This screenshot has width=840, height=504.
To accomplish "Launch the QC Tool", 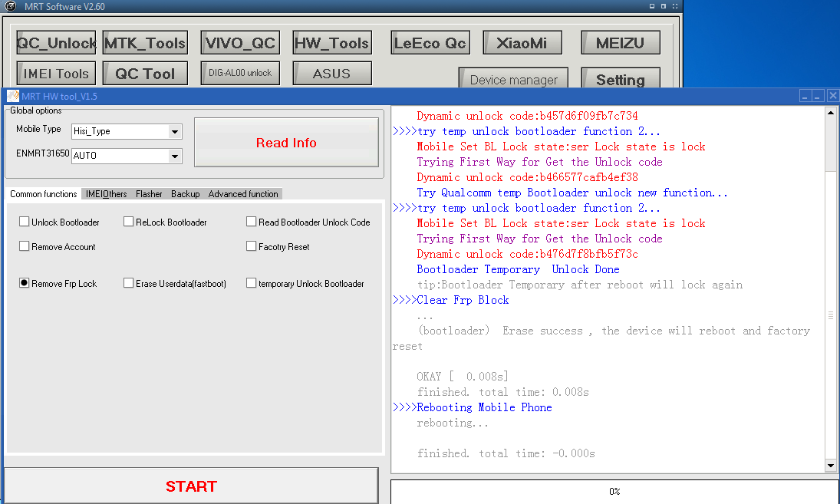I will coord(145,74).
